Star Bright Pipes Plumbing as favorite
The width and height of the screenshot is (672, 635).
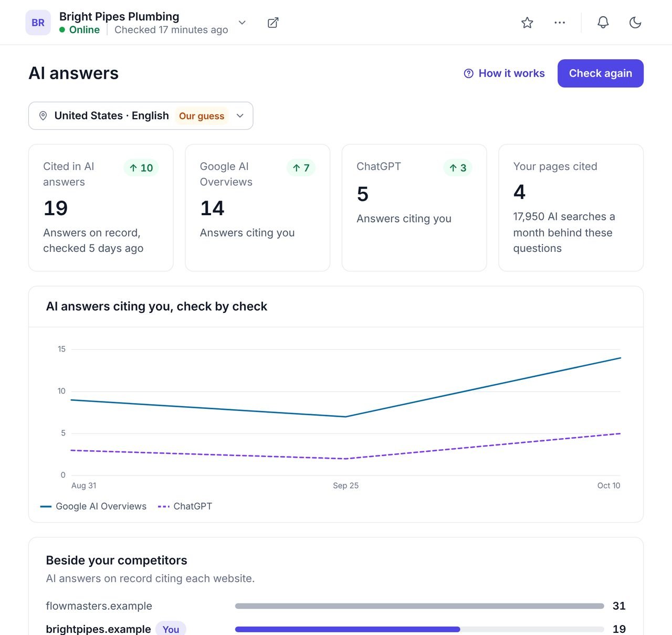pos(527,23)
